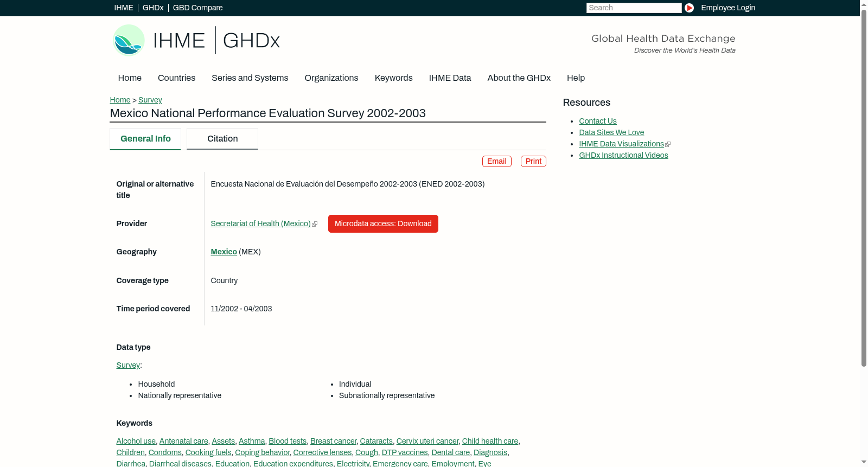
Task: Click the Cataracts keyword
Action: point(376,441)
